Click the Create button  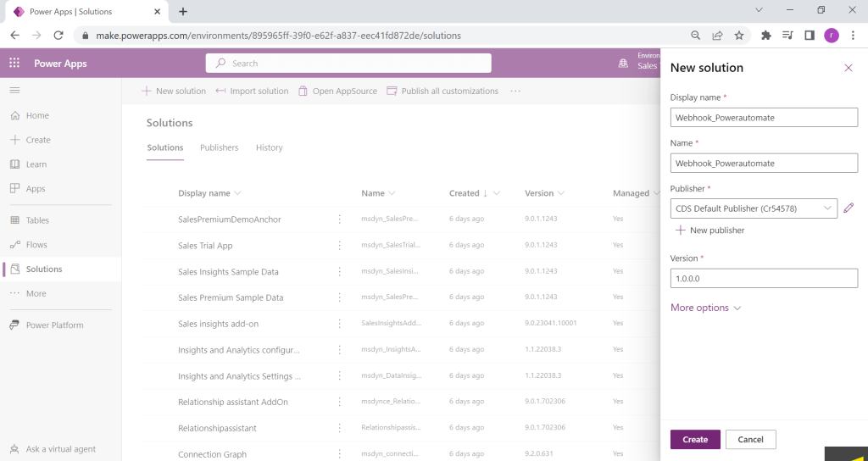coord(695,439)
